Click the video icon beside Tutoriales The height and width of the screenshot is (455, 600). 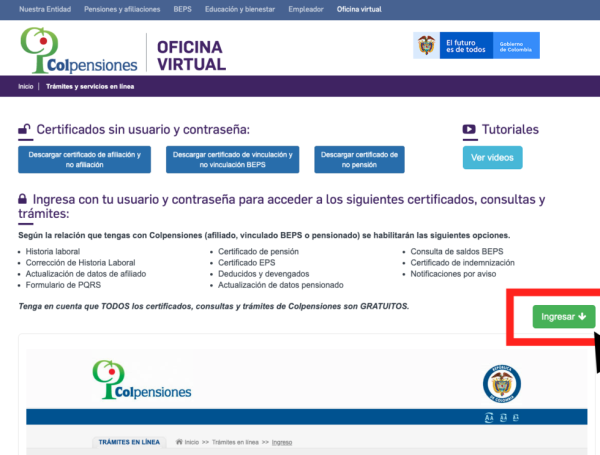(469, 129)
